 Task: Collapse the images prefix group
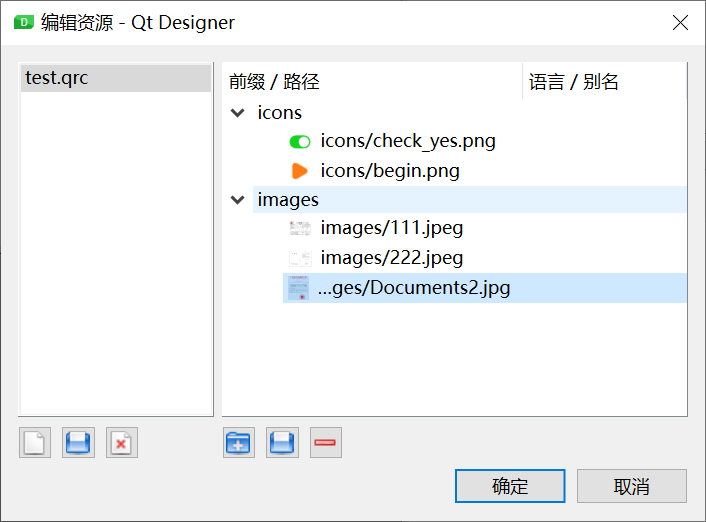click(238, 200)
